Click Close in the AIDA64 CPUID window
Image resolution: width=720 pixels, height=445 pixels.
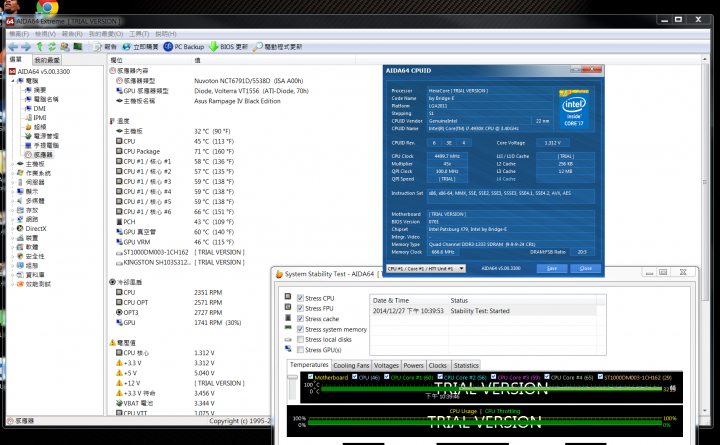click(585, 268)
